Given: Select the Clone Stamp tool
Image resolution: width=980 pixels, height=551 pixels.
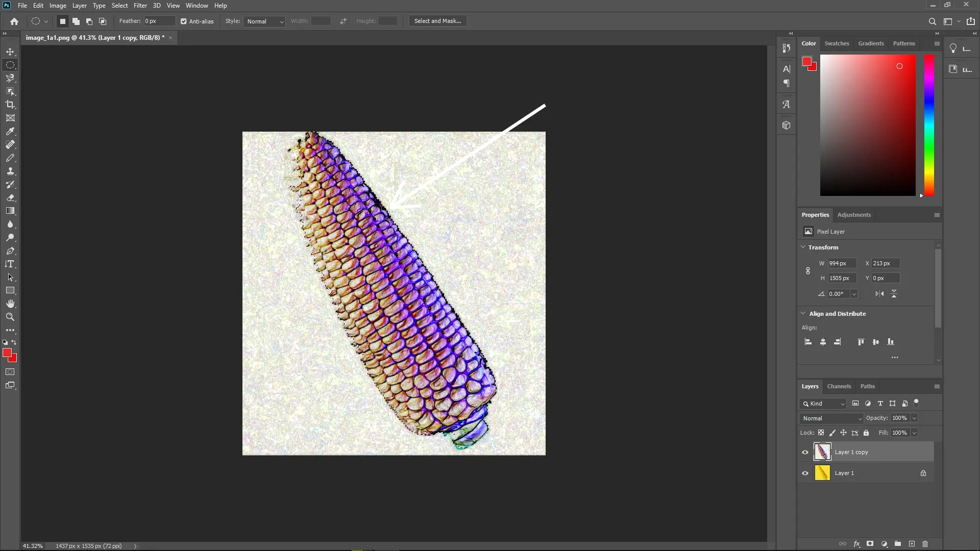Looking at the screenshot, I should click(x=10, y=171).
